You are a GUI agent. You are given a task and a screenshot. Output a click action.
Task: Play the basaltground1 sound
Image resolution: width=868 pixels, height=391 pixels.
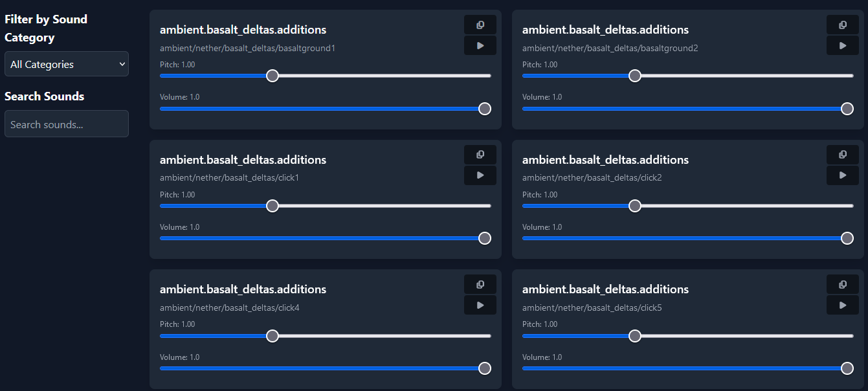[x=480, y=46]
